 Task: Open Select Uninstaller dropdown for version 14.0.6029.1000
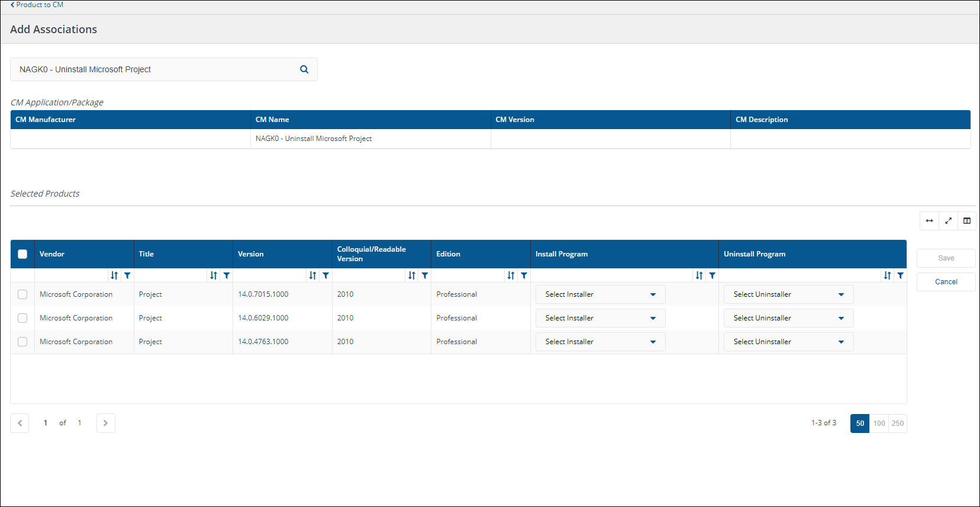click(788, 318)
